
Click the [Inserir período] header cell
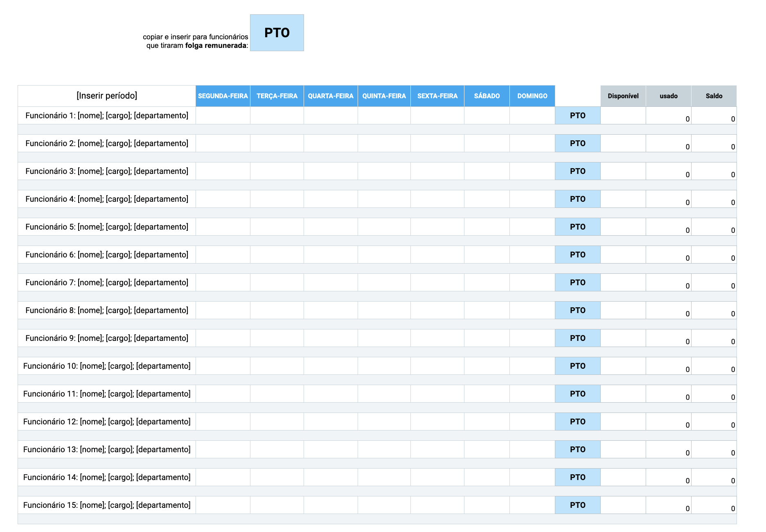pyautogui.click(x=107, y=96)
